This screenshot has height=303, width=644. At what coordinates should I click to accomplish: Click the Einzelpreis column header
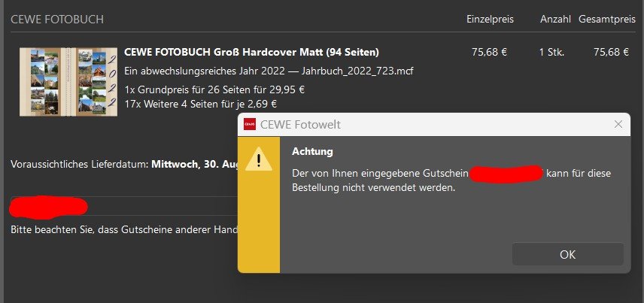[x=490, y=19]
